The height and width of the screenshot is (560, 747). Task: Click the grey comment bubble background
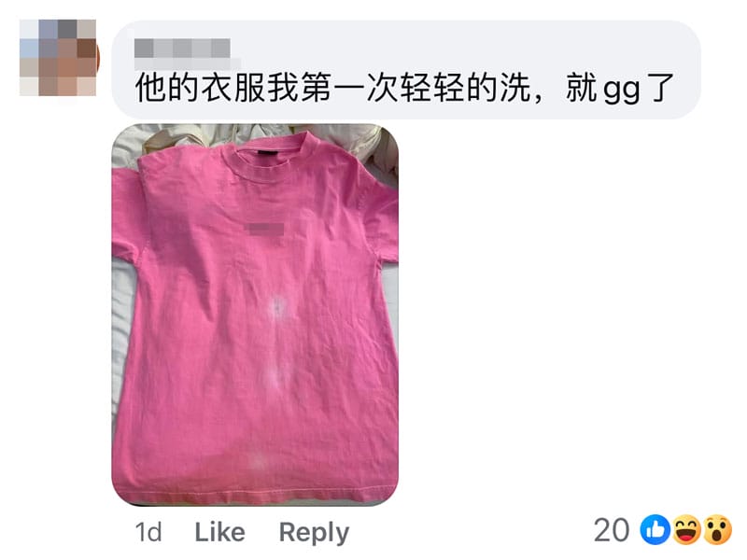(x=406, y=69)
